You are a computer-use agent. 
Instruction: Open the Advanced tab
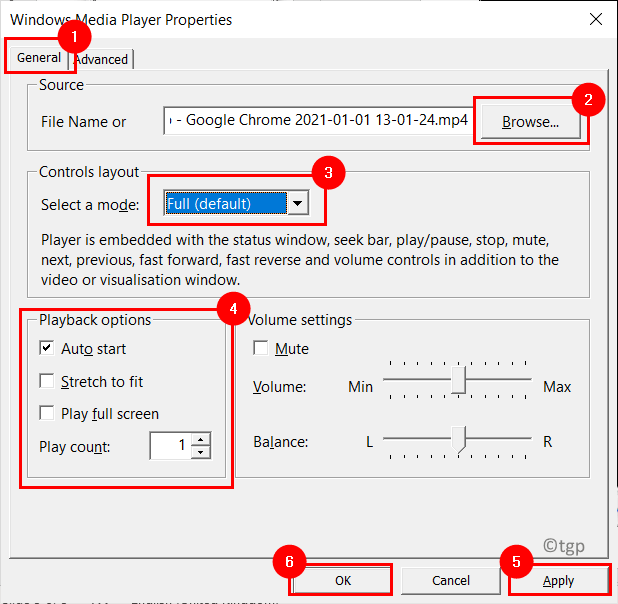click(x=104, y=59)
